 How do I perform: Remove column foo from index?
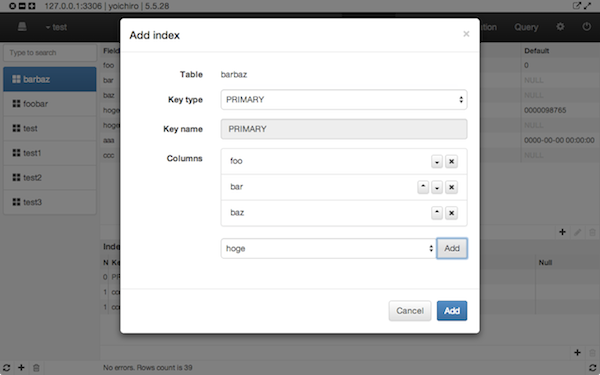coord(451,161)
